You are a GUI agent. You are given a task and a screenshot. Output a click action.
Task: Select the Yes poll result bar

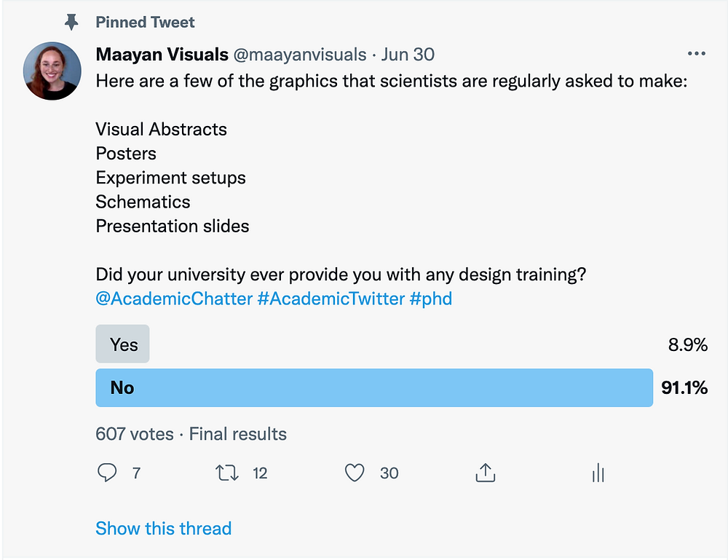pyautogui.click(x=122, y=344)
